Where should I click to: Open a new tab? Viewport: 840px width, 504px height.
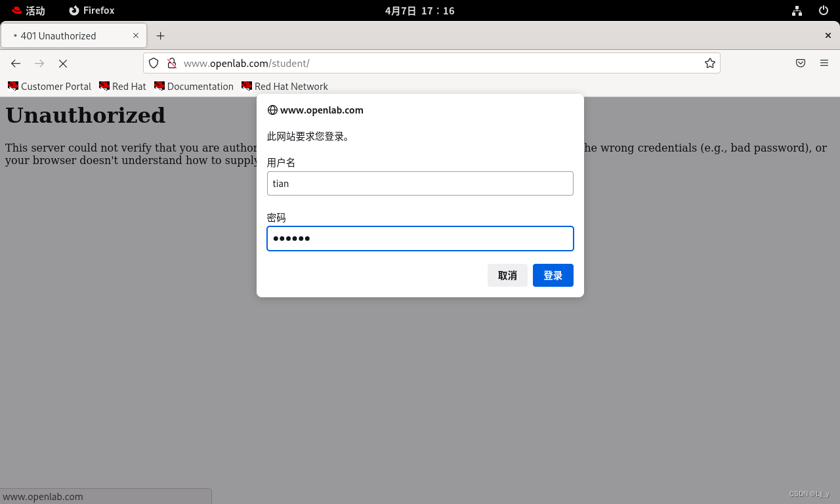[160, 35]
